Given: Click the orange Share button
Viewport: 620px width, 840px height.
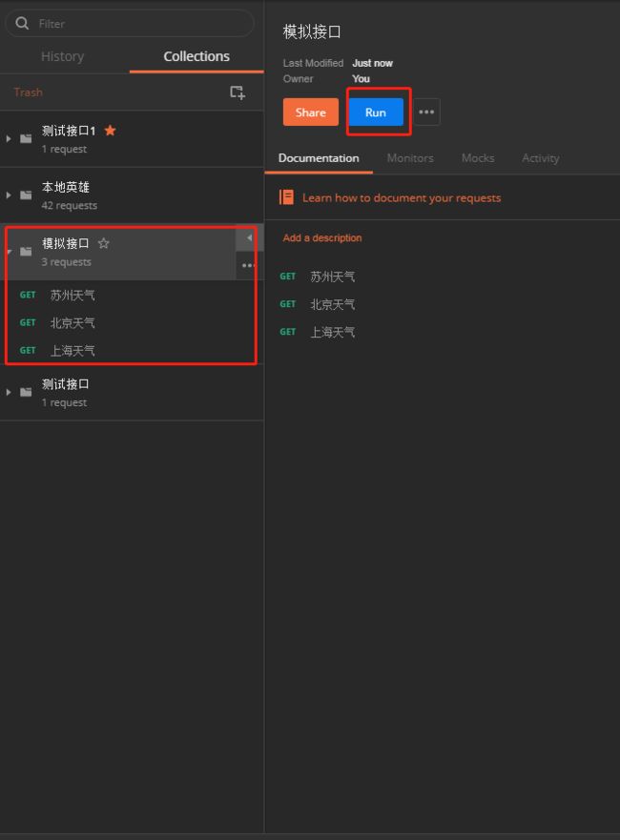Looking at the screenshot, I should coord(311,112).
